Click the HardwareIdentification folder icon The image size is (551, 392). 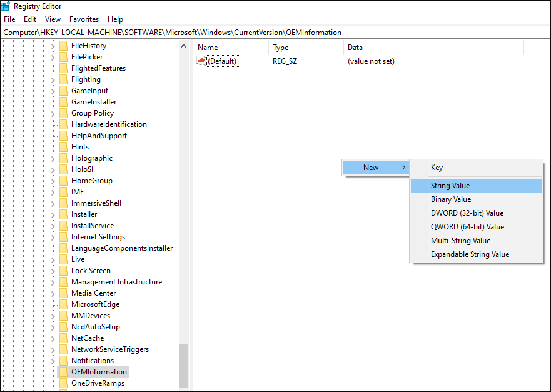click(64, 124)
